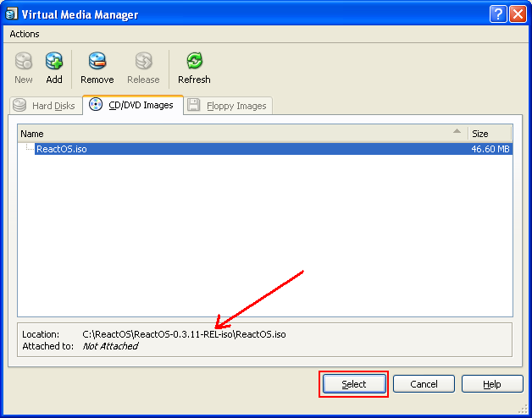Switch to the CD/DVD Images tab

pos(133,105)
